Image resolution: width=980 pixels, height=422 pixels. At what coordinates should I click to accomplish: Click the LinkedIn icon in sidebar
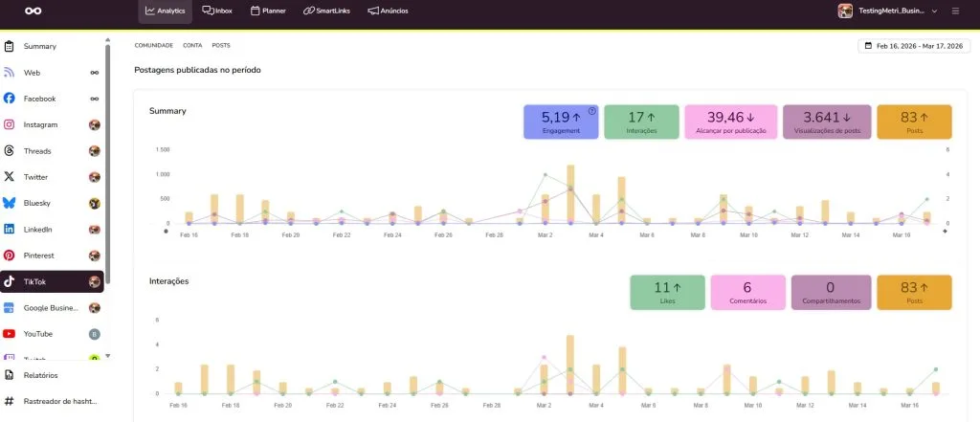pyautogui.click(x=9, y=230)
